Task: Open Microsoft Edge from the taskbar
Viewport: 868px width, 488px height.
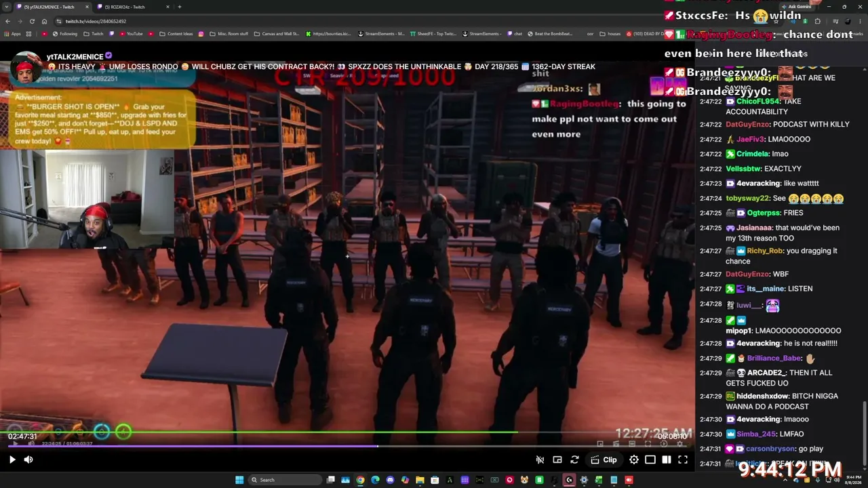Action: click(375, 480)
